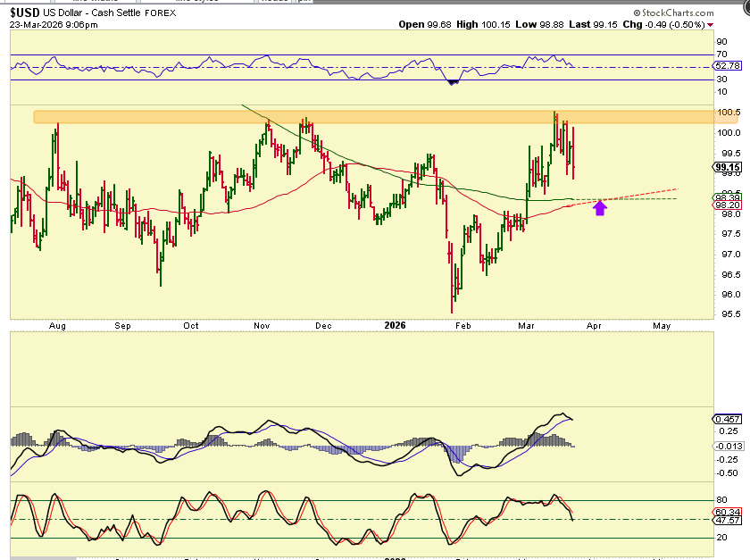Click the 2026 year label on time axis
Screen dimensions: 750x560
[393, 326]
